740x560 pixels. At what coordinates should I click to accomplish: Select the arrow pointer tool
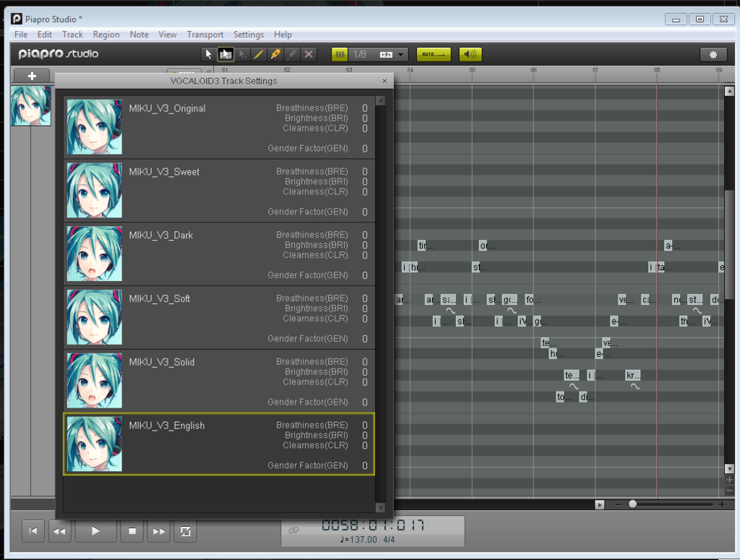coord(208,54)
